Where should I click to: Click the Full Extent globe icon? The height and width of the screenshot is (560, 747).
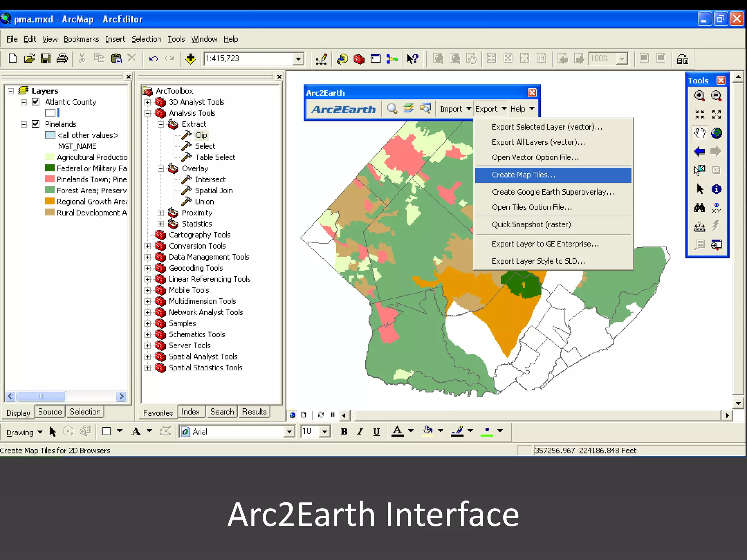pyautogui.click(x=716, y=133)
